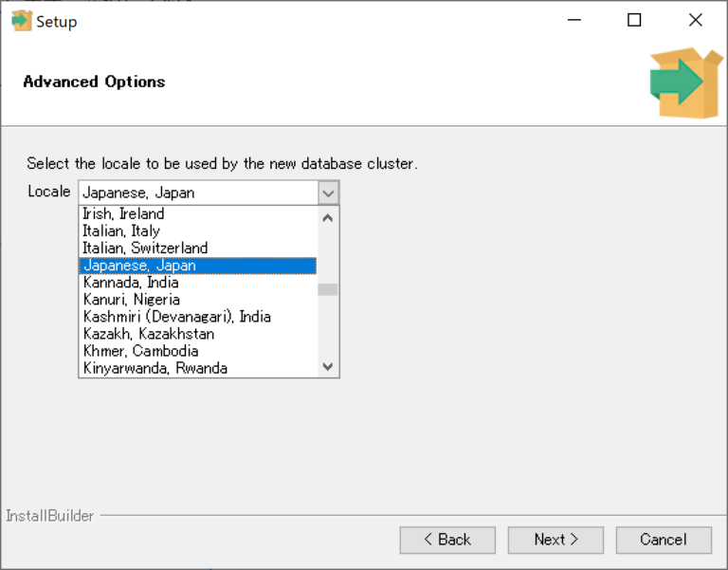Select "Italian, Switzerland" in the list
The width and height of the screenshot is (728, 570).
pyautogui.click(x=145, y=248)
